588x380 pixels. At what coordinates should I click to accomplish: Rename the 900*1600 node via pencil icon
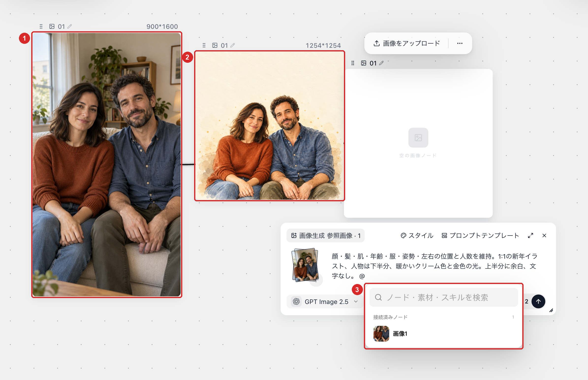click(70, 26)
